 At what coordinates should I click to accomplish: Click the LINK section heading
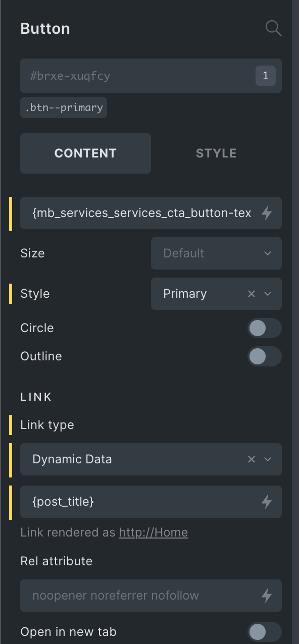pos(36,397)
